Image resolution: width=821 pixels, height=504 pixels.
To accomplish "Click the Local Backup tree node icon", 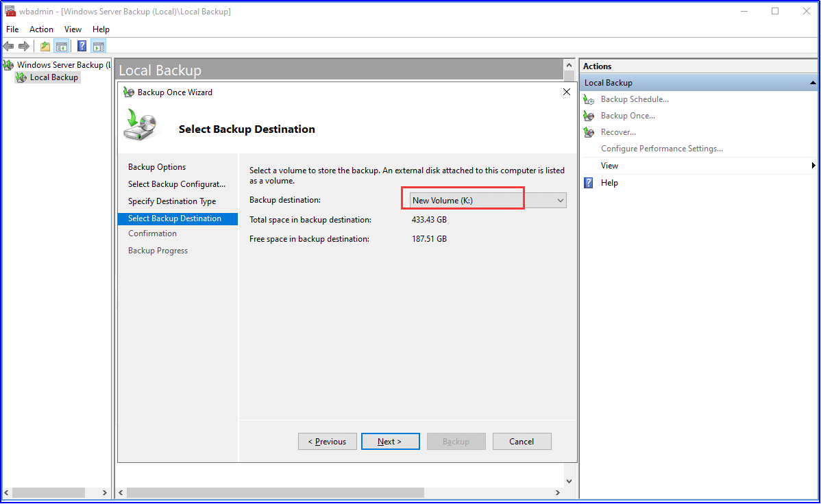I will [21, 77].
